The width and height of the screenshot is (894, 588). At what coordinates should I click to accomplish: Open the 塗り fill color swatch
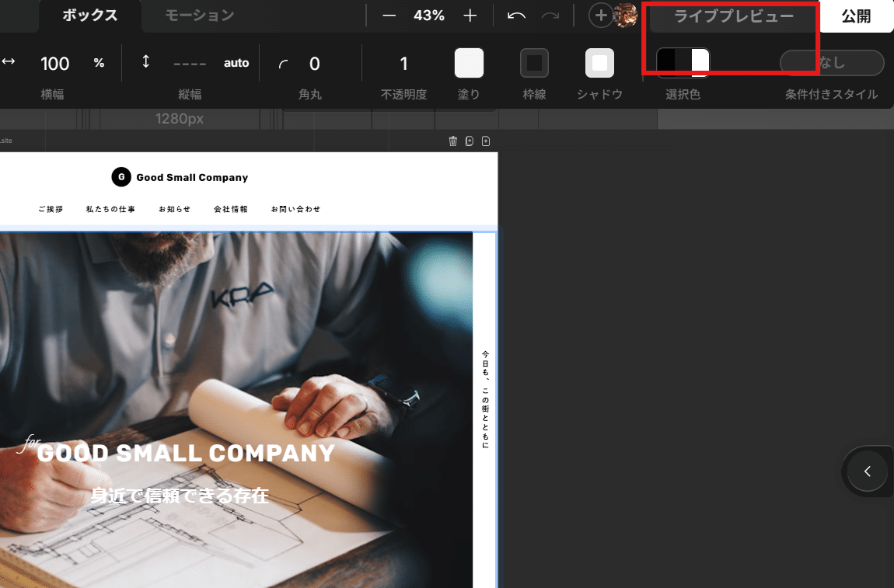[469, 63]
